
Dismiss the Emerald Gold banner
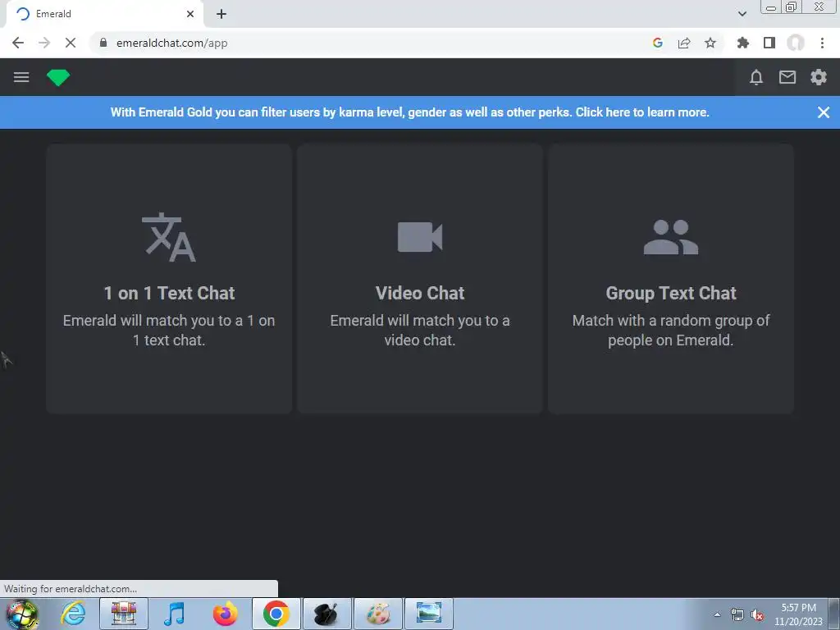pos(824,112)
